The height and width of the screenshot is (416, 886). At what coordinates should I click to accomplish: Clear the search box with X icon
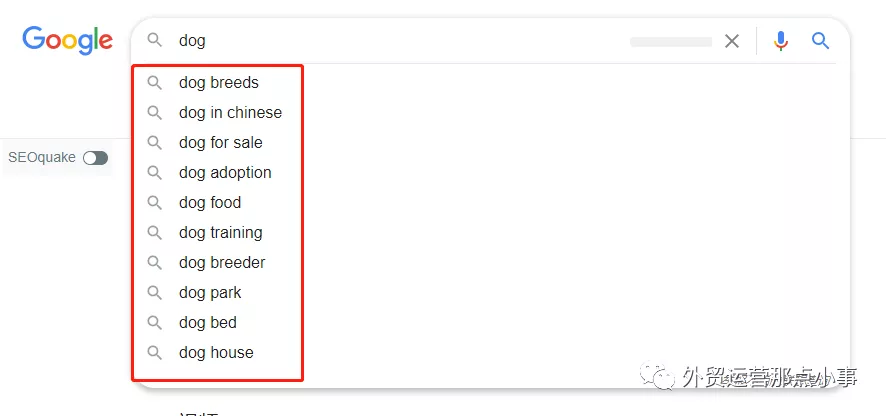pos(732,41)
